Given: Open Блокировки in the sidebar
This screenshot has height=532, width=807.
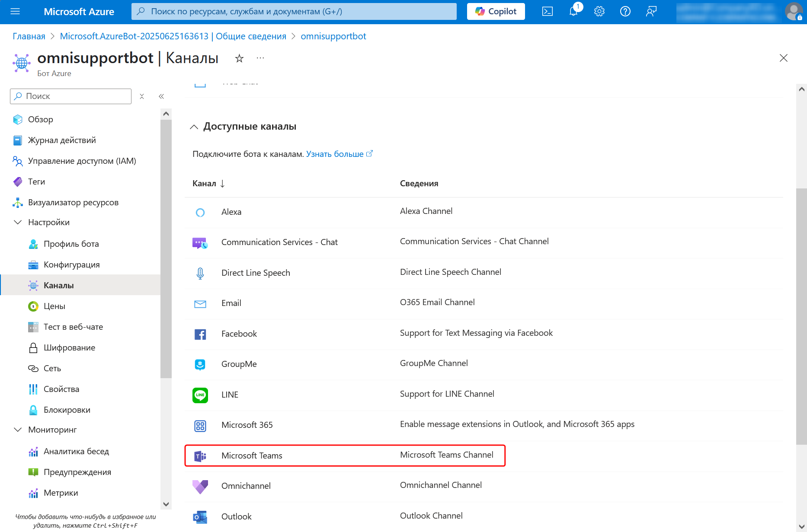Looking at the screenshot, I should coord(67,410).
